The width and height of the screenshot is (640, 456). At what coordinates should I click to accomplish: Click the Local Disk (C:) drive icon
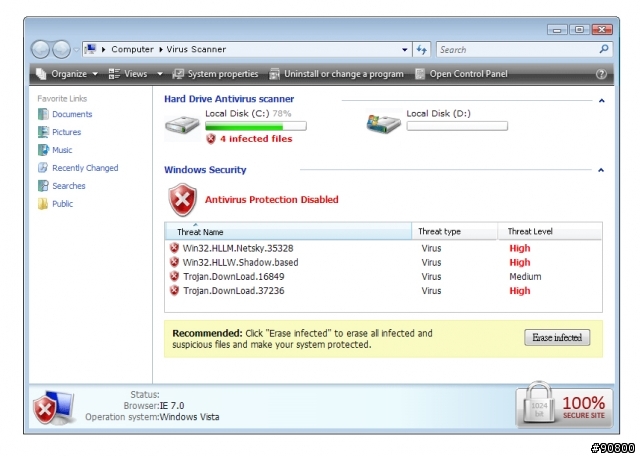(x=182, y=125)
